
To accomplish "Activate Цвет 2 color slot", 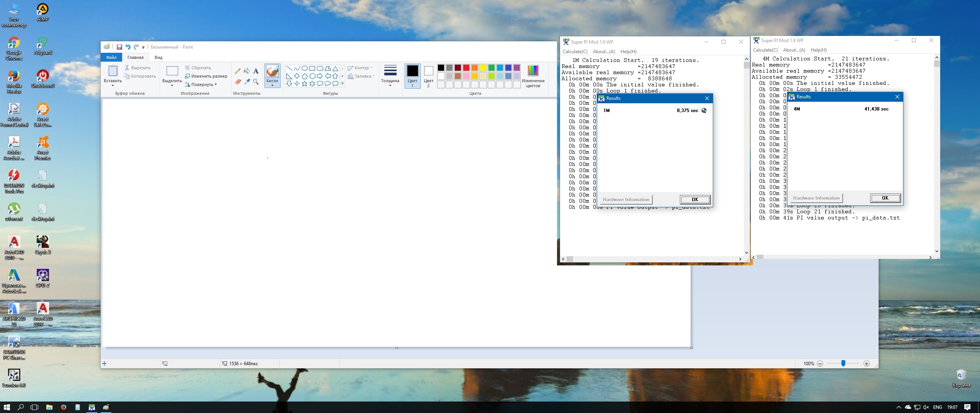I will point(428,76).
